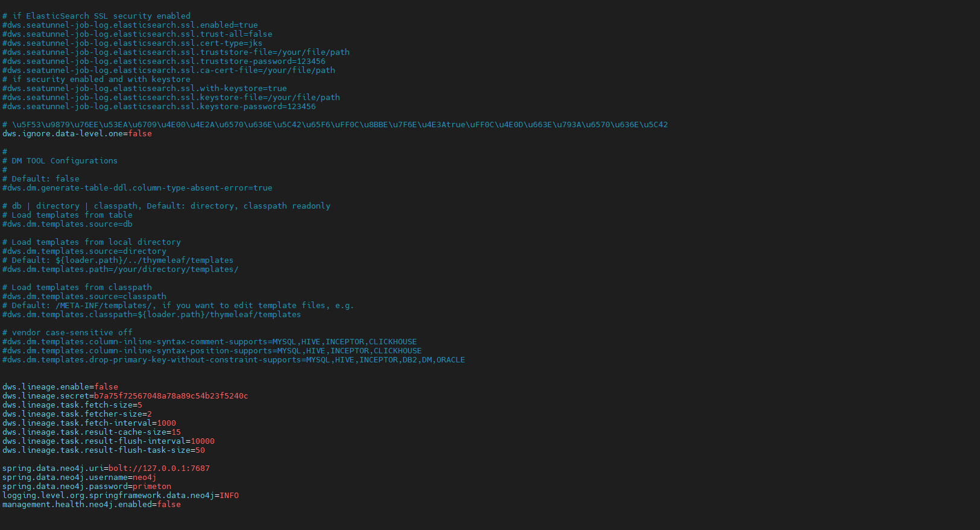
Task: Click the dws.ignore.data-level.one false value
Action: [140, 134]
